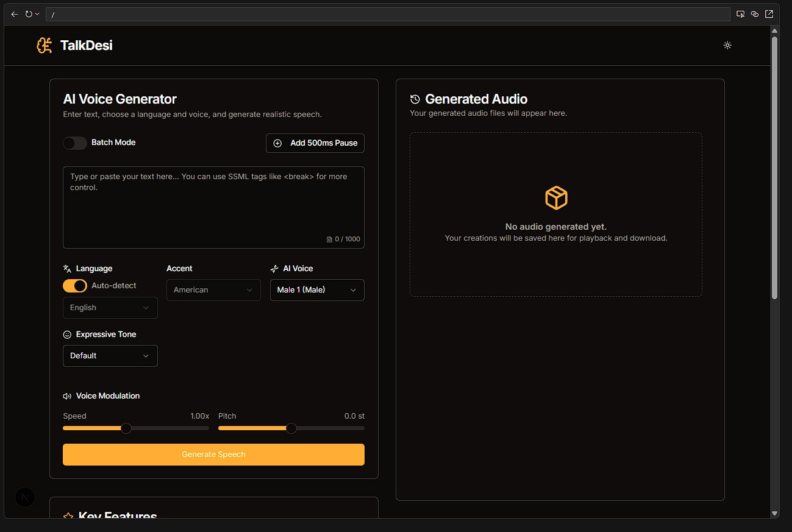Turn off Auto-detect language toggle
This screenshot has width=792, height=532.
click(x=75, y=286)
